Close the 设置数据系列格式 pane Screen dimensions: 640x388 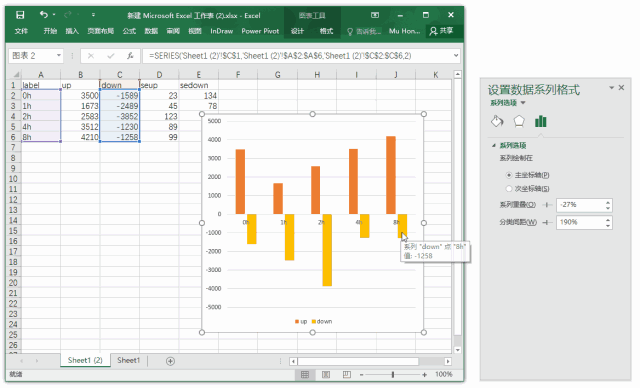[x=621, y=87]
